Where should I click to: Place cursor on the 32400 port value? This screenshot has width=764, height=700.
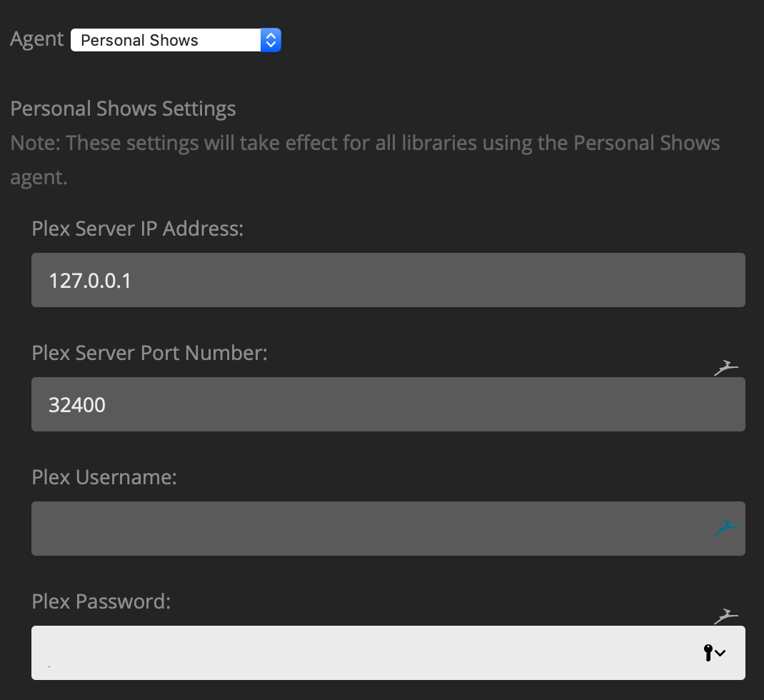pos(77,405)
